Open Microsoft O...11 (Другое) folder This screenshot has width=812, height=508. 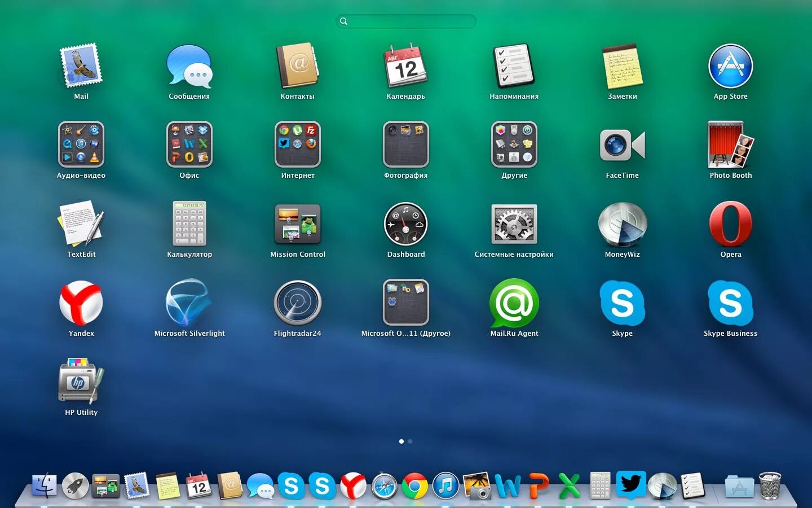406,303
